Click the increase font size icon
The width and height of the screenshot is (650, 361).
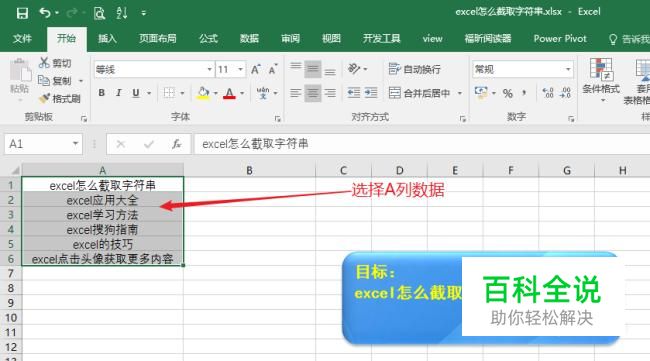coord(256,69)
